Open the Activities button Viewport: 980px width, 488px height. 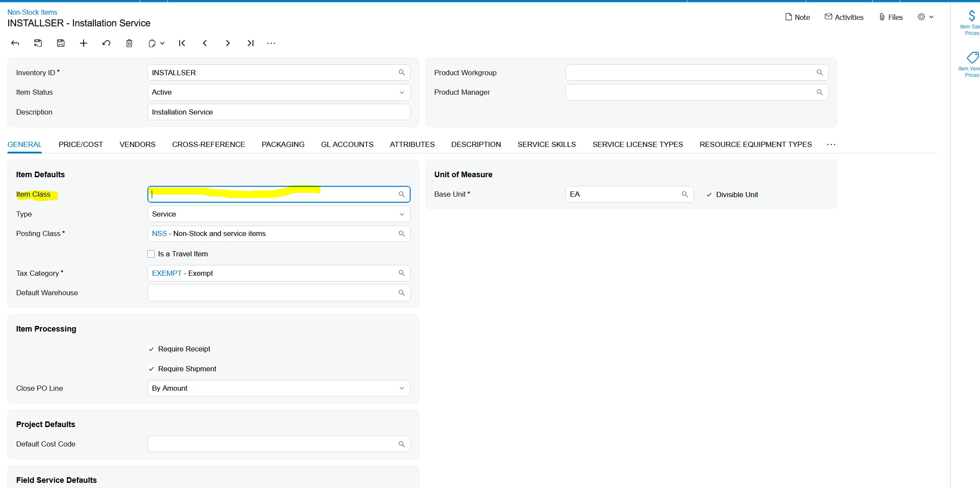(x=844, y=17)
